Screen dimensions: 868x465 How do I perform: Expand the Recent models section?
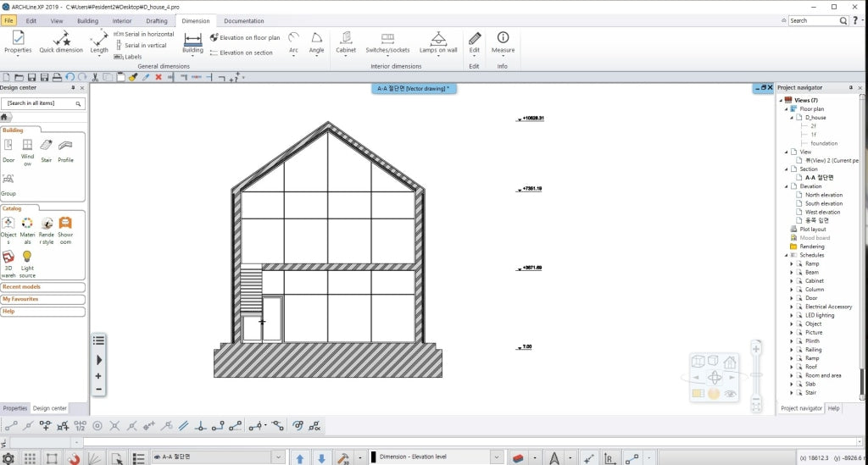[42, 287]
